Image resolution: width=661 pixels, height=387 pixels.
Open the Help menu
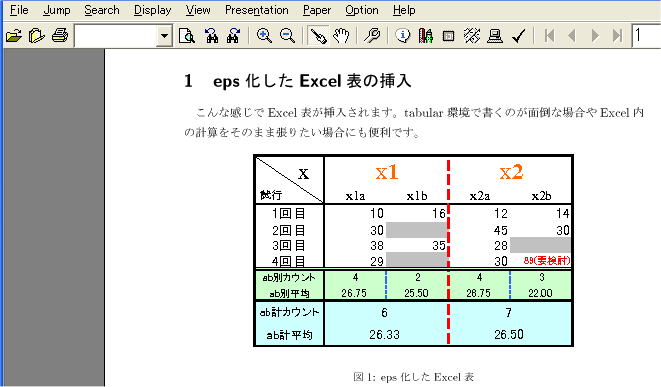pyautogui.click(x=404, y=10)
